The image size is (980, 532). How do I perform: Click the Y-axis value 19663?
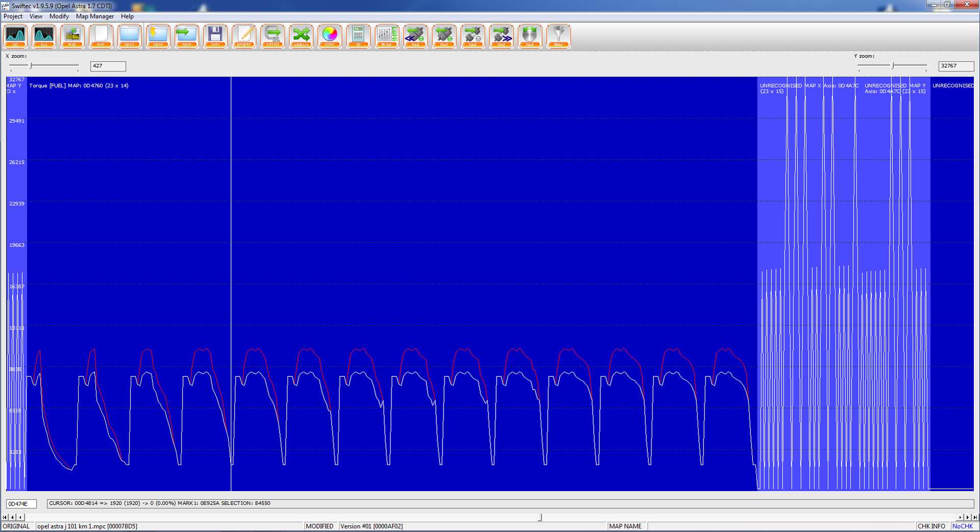tap(17, 245)
